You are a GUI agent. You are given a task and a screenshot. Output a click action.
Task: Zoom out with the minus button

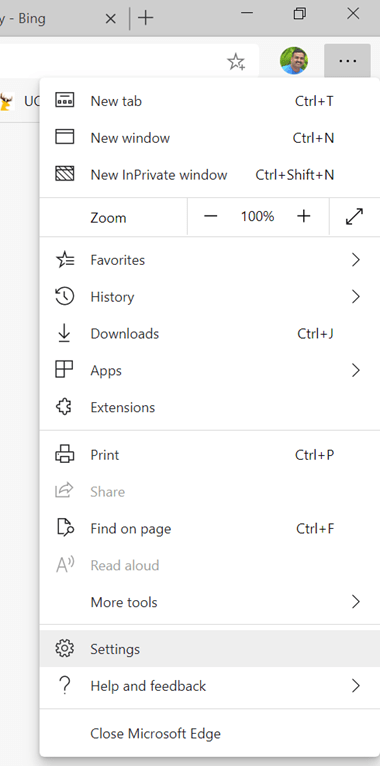click(211, 216)
